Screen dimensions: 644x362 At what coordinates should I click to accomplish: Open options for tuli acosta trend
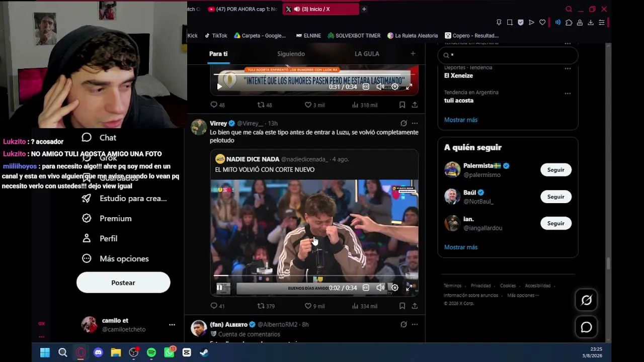(x=568, y=94)
